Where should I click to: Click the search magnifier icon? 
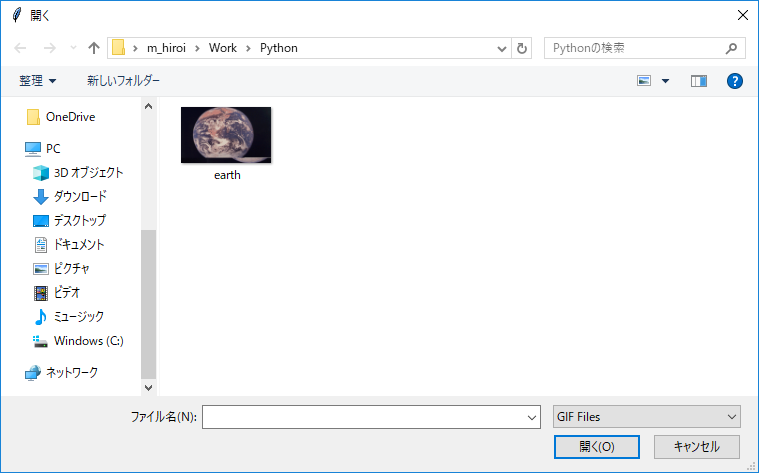(x=732, y=48)
